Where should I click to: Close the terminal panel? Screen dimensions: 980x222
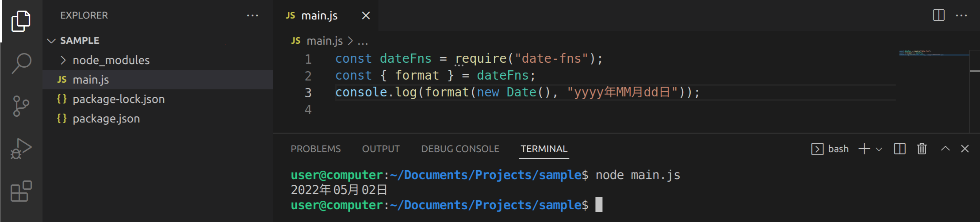coord(965,149)
